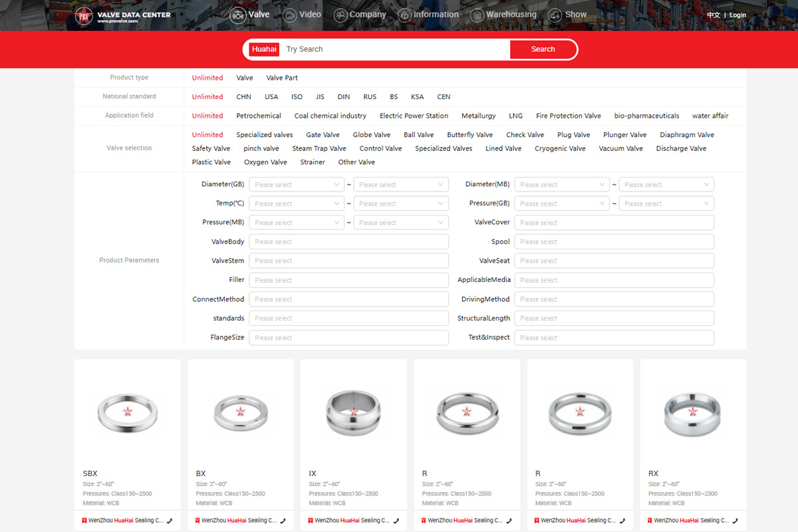Open the first Diameter(MB) dropdown
This screenshot has width=798, height=532.
[561, 185]
